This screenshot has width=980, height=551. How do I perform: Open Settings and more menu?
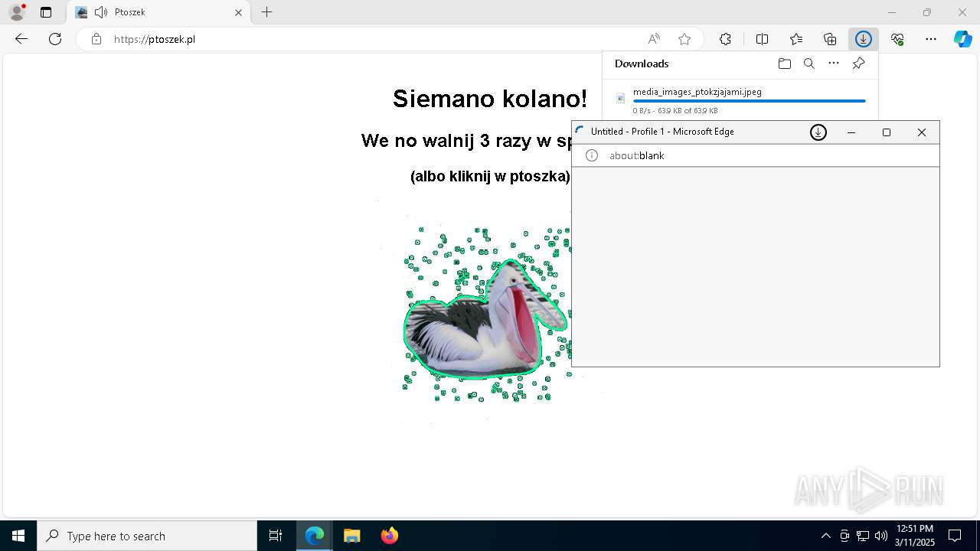[931, 39]
